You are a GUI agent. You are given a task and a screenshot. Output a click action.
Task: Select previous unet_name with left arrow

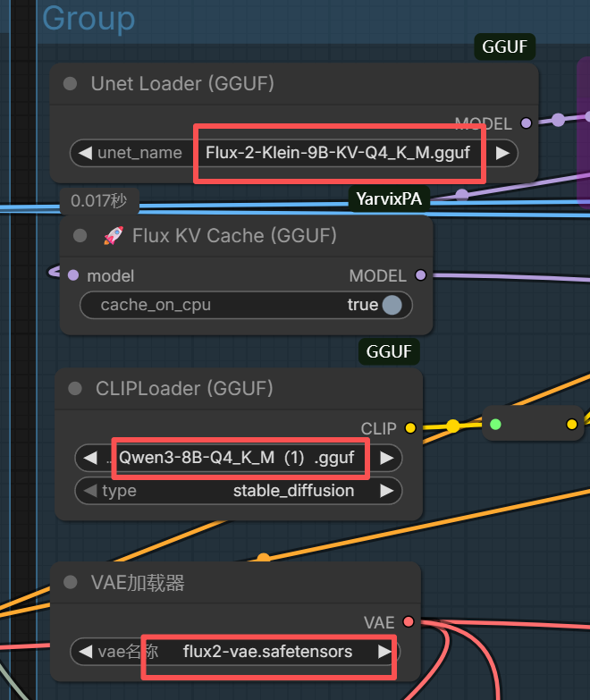(x=85, y=153)
